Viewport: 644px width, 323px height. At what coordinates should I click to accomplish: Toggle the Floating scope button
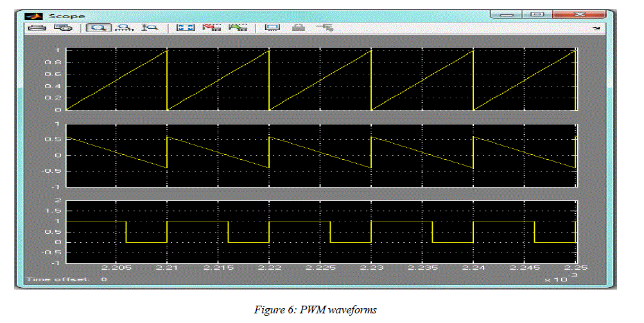(272, 28)
